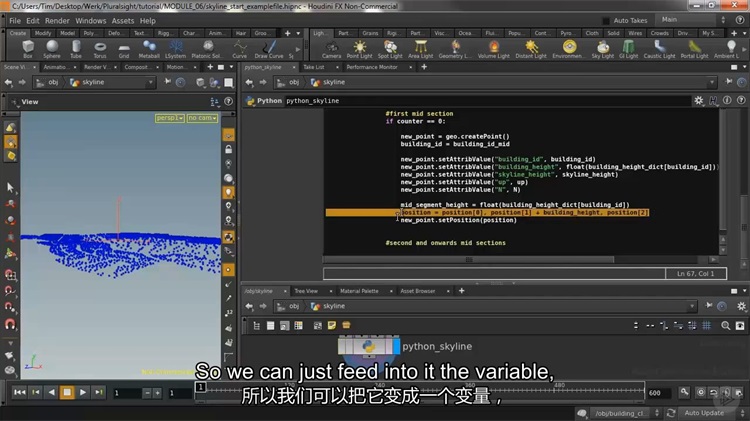Add an Area Light
The height and width of the screenshot is (421, 750).
(x=420, y=49)
